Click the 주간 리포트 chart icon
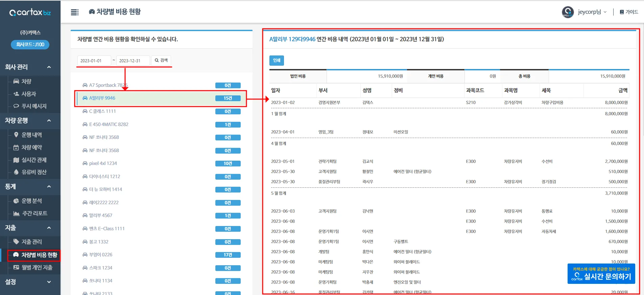Image resolution: width=644 pixels, height=295 pixels. [16, 213]
